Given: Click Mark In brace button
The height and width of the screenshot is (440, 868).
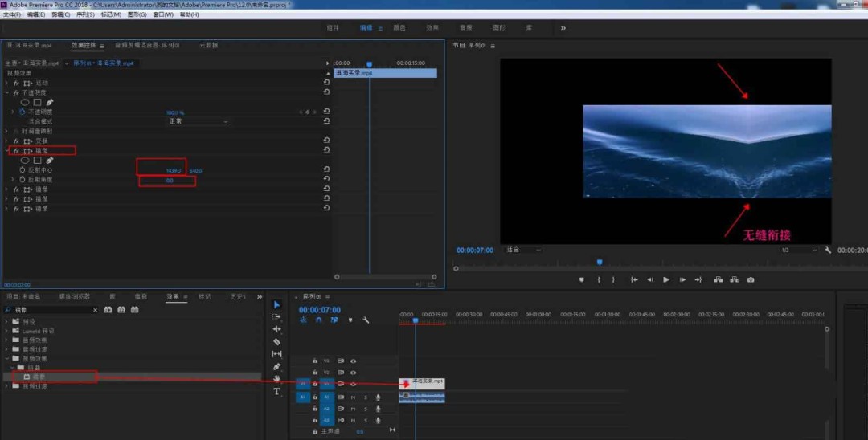Looking at the screenshot, I should 599,279.
